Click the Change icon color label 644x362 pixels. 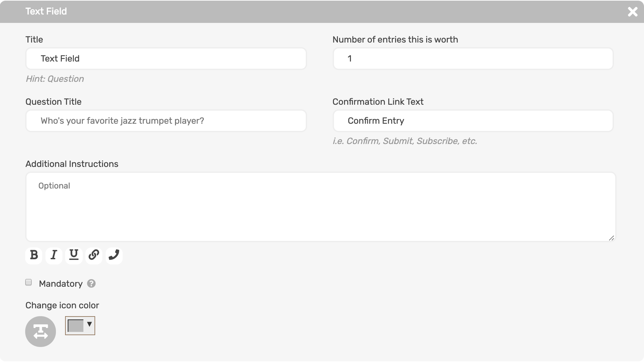coord(62,305)
